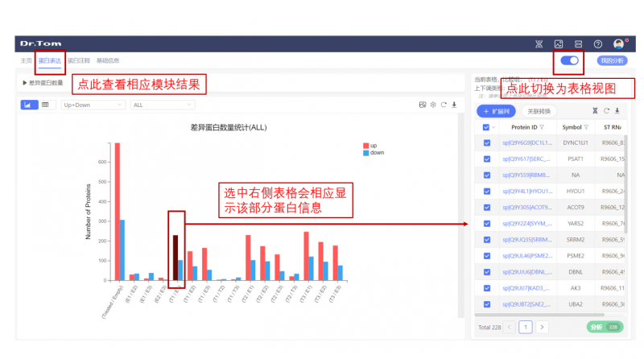Click user avatar in top bar

[x=618, y=43]
